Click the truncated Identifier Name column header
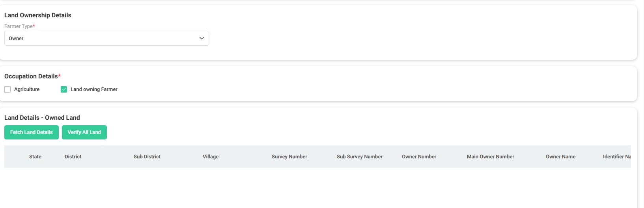Screen dimensions: 644x208 pos(616,157)
